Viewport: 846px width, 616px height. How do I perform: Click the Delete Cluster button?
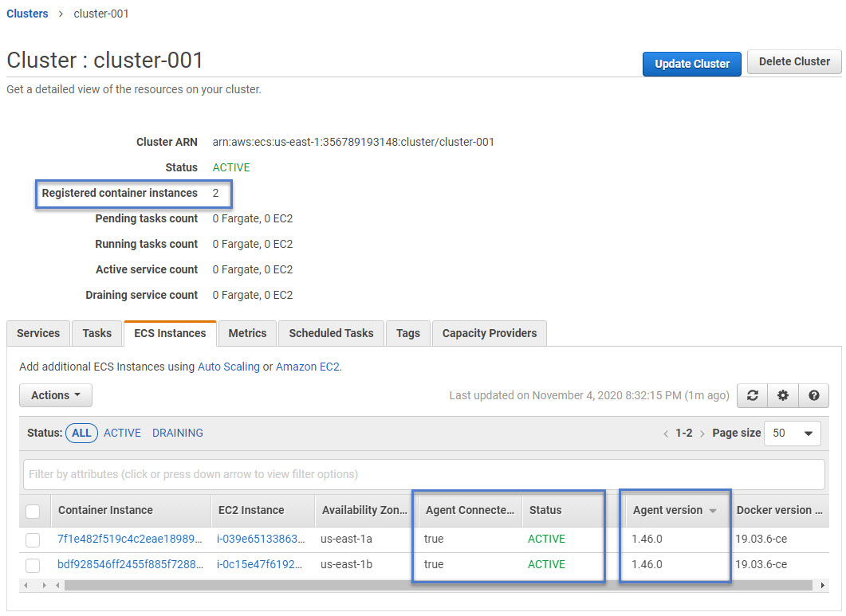[793, 61]
